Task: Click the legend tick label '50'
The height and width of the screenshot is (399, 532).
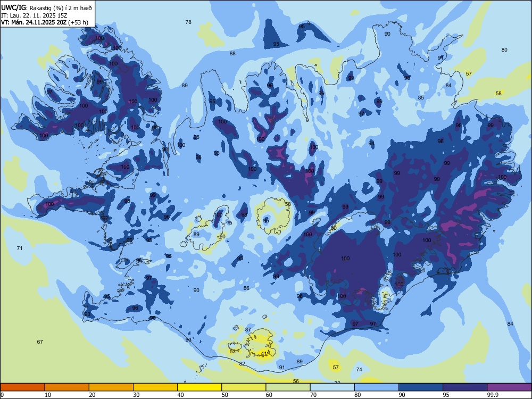Action: coord(225,395)
